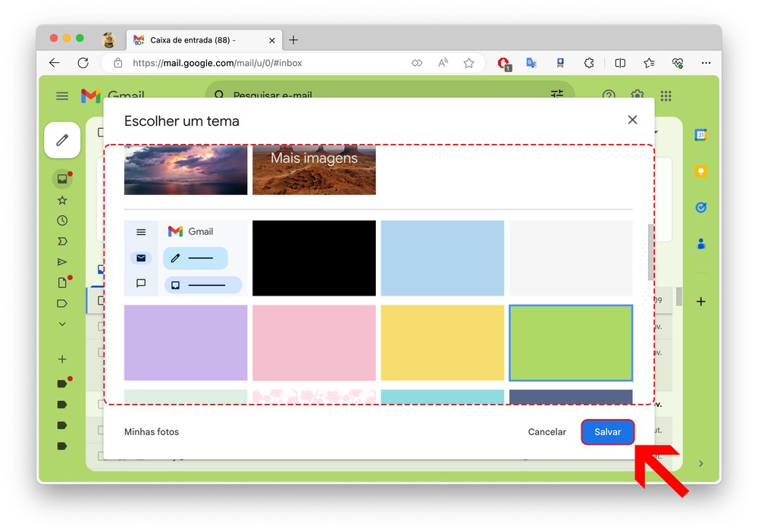The height and width of the screenshot is (532, 758).
Task: Open Important marker icon in sidebar
Action: tap(62, 241)
